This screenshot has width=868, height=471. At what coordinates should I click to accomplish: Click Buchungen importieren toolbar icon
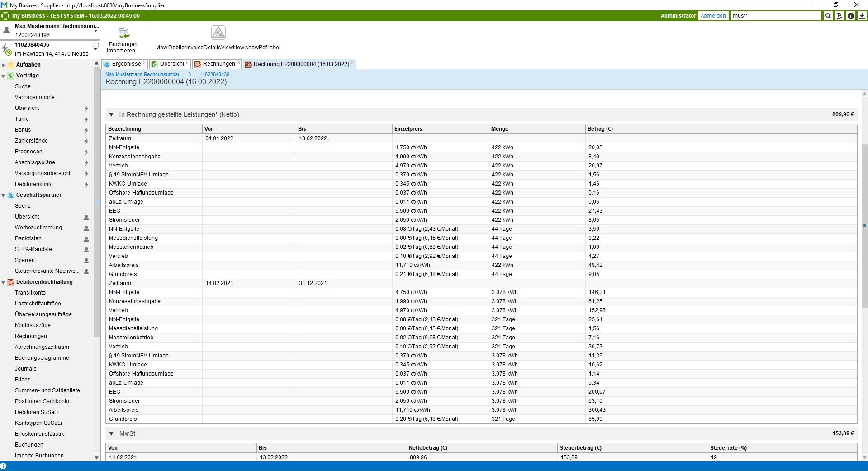(123, 33)
